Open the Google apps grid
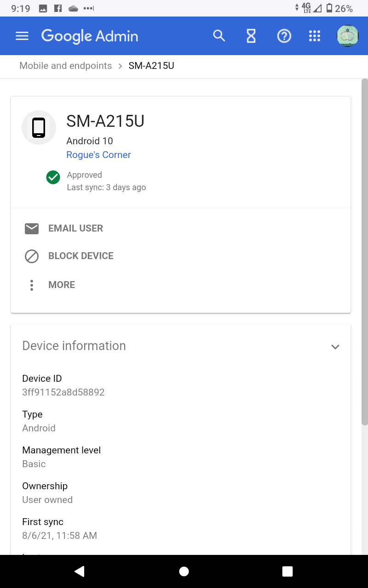 pyautogui.click(x=315, y=36)
